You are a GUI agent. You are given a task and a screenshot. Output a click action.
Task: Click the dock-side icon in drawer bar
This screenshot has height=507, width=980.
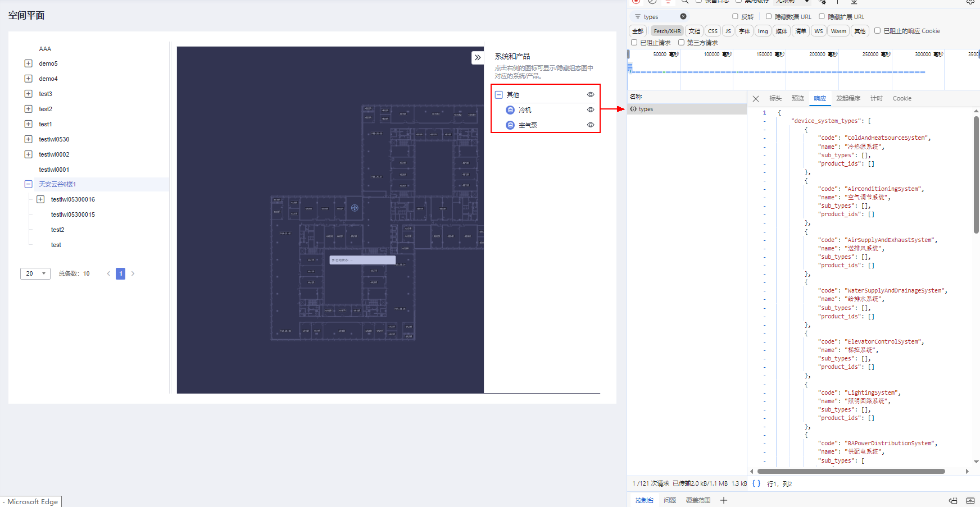pyautogui.click(x=953, y=500)
